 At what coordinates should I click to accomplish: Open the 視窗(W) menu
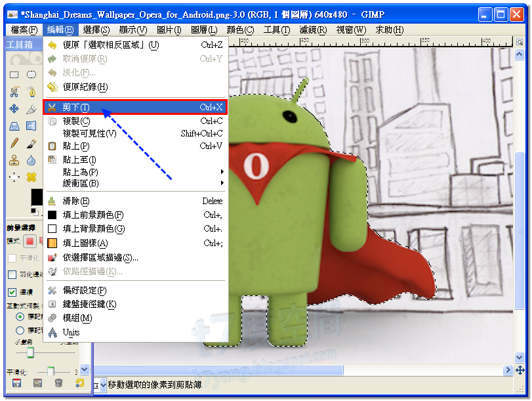click(x=351, y=30)
